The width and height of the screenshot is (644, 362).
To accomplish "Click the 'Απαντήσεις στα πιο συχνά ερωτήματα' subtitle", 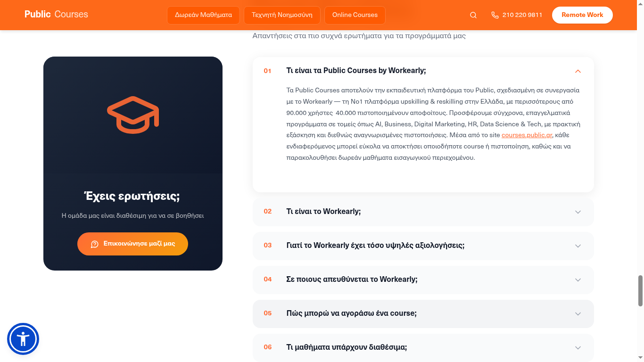I will coord(359,36).
